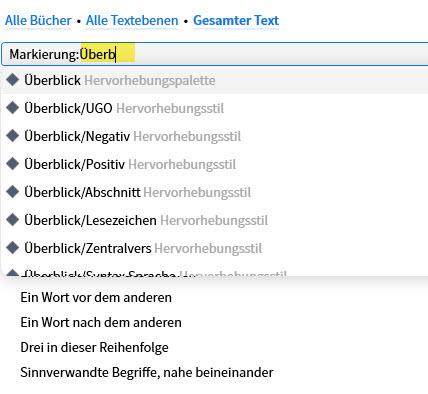Pick the Überblick/Lesezeichen suggestion
Screen dimensions: 428x394
pyautogui.click(x=215, y=220)
